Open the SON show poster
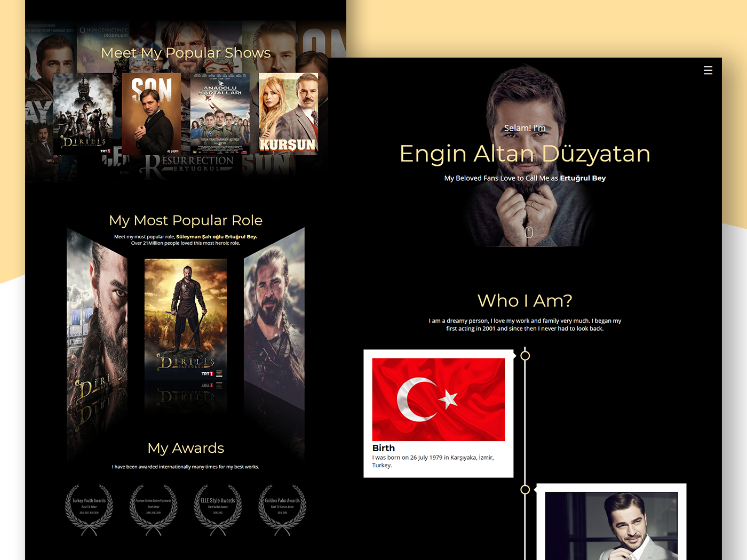The image size is (747, 560). pyautogui.click(x=152, y=114)
